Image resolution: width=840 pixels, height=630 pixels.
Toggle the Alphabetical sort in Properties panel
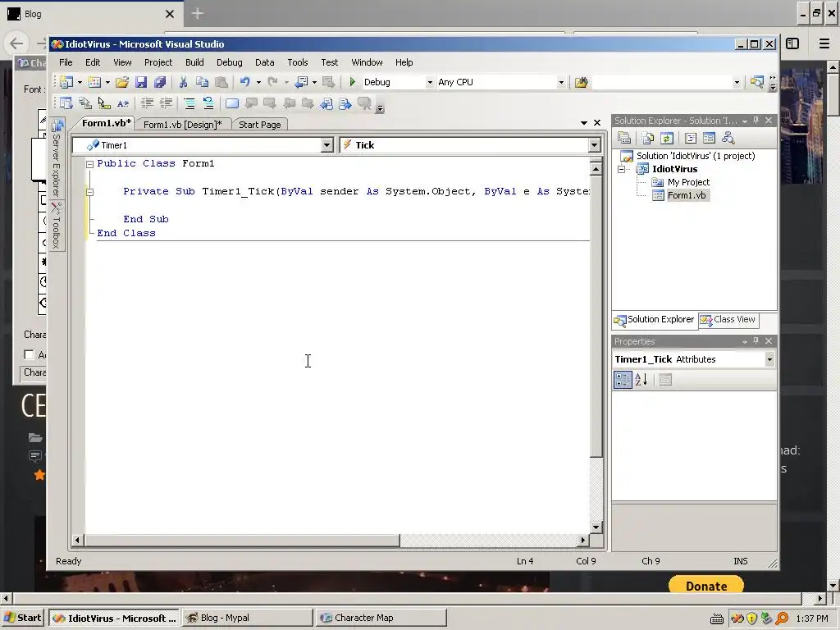(641, 380)
